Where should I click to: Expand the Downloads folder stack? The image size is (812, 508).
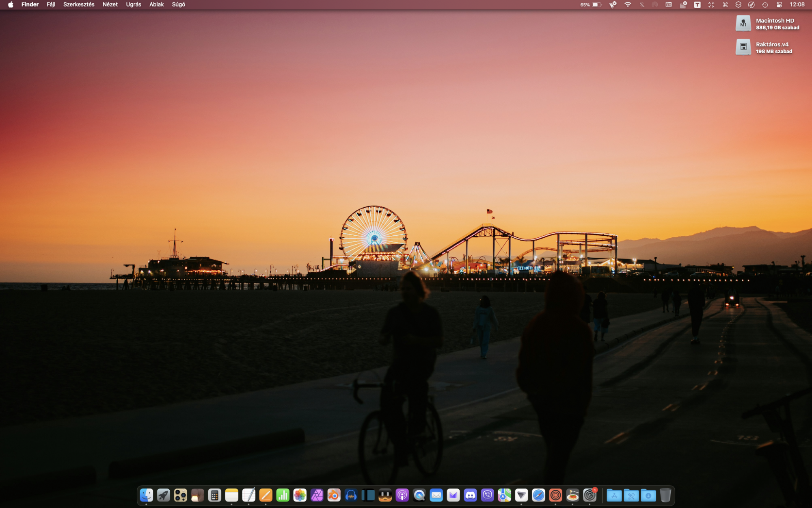point(648,495)
